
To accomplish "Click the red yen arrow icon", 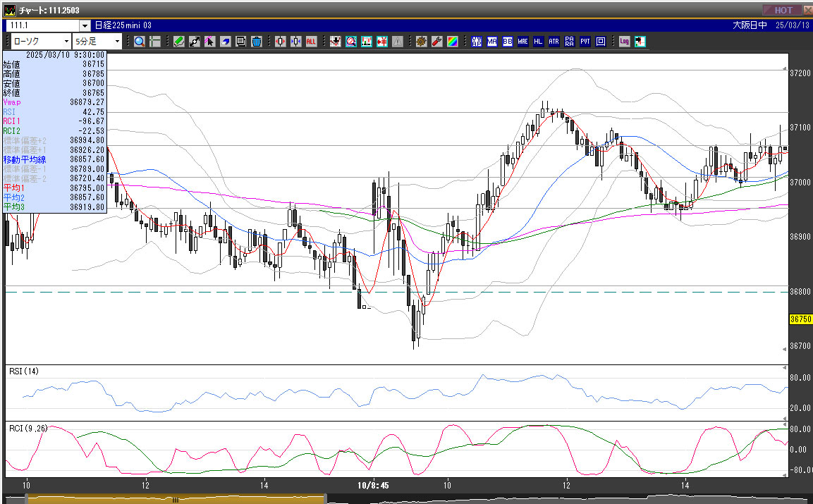I will point(382,42).
